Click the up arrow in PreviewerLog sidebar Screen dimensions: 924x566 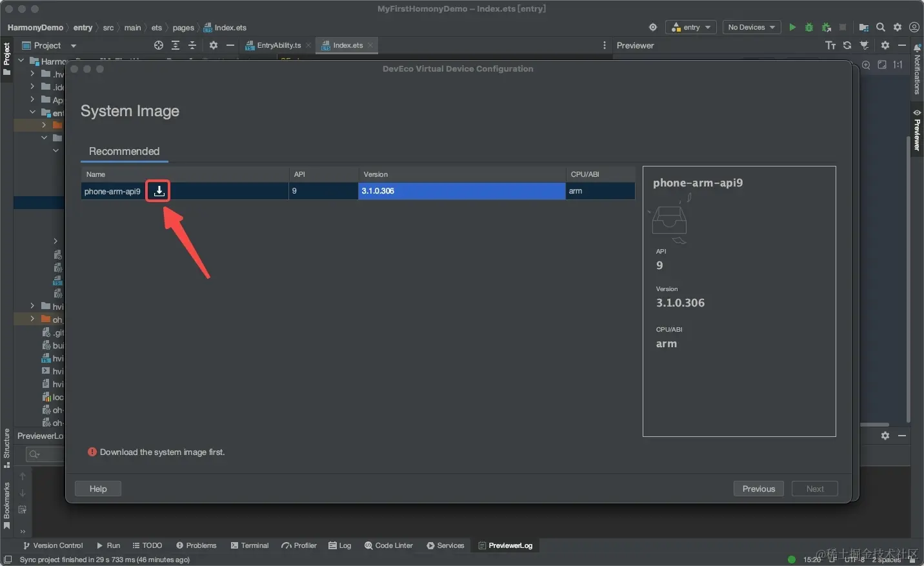[23, 476]
